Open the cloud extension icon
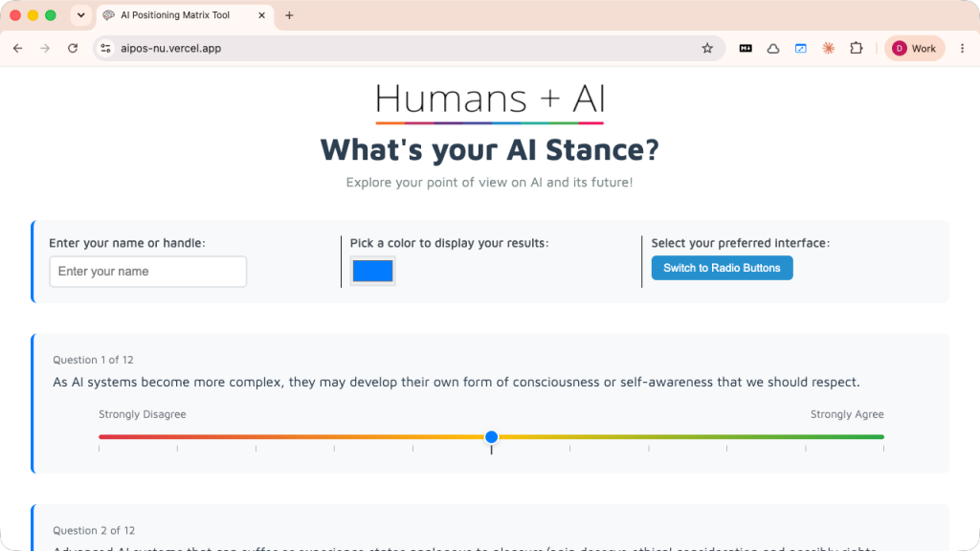The image size is (980, 551). [773, 48]
